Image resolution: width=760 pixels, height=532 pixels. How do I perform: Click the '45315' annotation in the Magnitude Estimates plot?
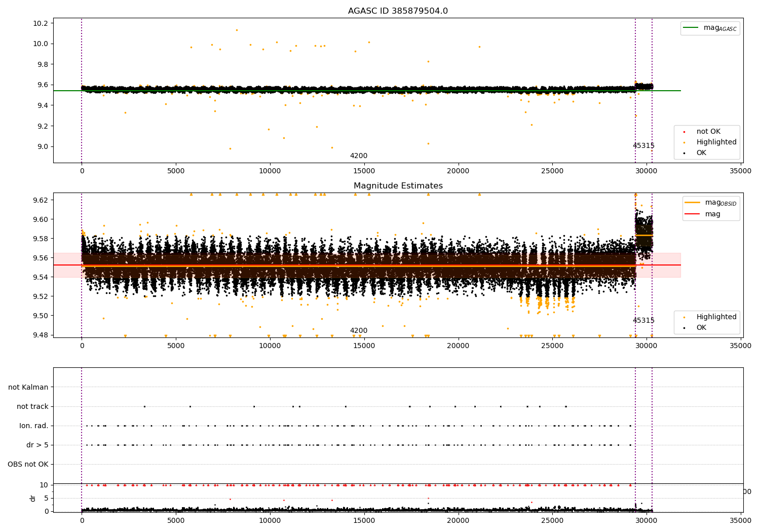(x=643, y=321)
